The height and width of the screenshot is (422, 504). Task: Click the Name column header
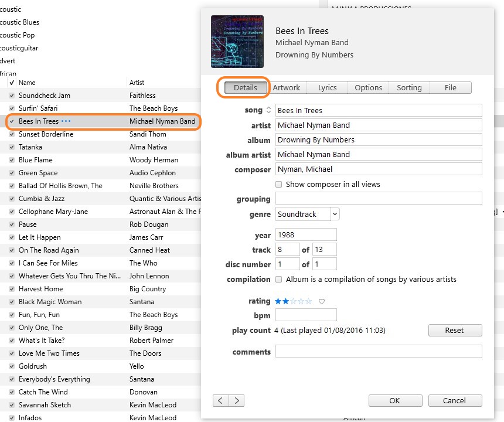coord(27,83)
